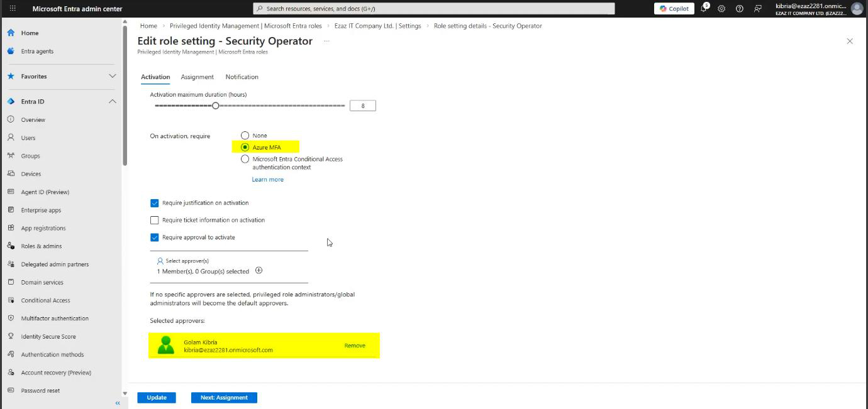Toggle Require approval to activate
This screenshot has width=868, height=409.
tap(154, 237)
